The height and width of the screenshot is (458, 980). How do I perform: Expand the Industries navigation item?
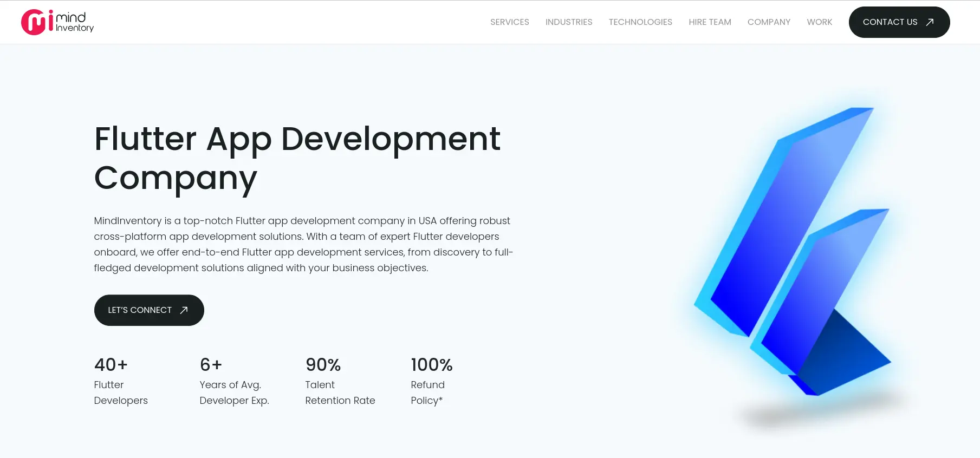(x=568, y=22)
